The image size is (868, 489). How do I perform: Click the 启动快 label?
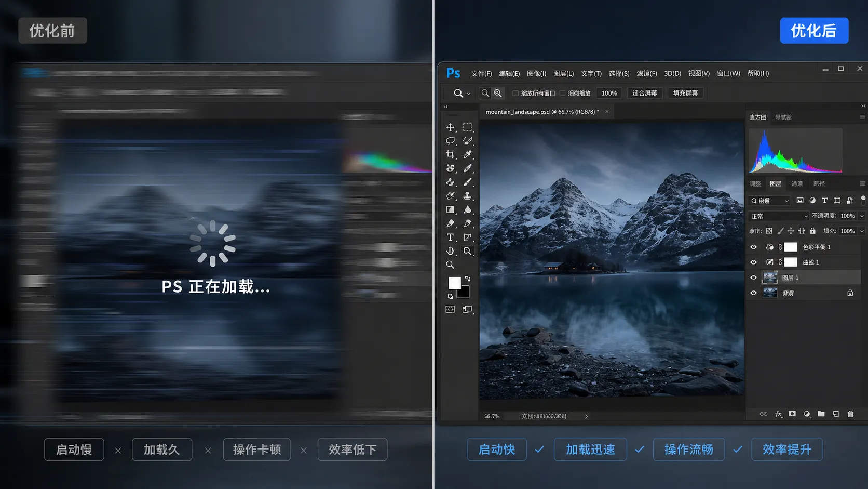(497, 450)
